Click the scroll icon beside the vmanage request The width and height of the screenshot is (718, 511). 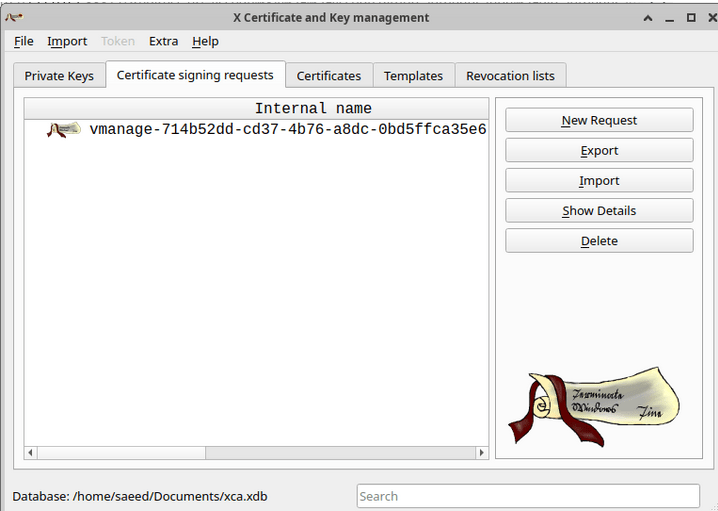63,129
